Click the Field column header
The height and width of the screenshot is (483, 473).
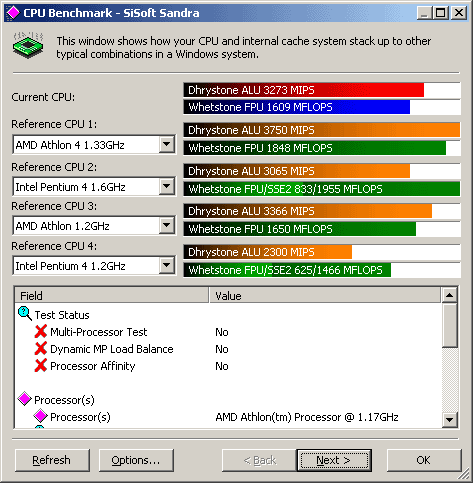(x=112, y=295)
